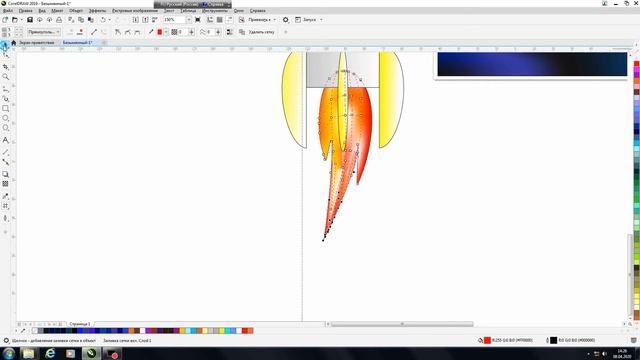
Task: Select the Color Eyedropper tool
Action: (5, 196)
